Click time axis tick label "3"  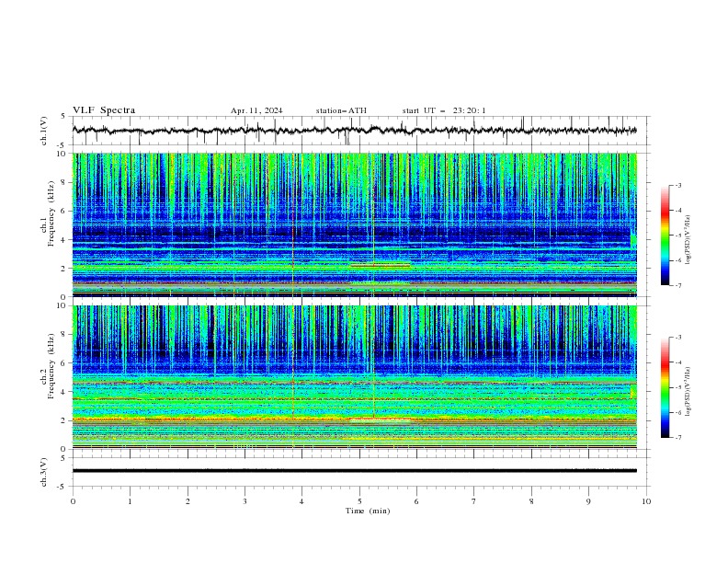coord(245,501)
